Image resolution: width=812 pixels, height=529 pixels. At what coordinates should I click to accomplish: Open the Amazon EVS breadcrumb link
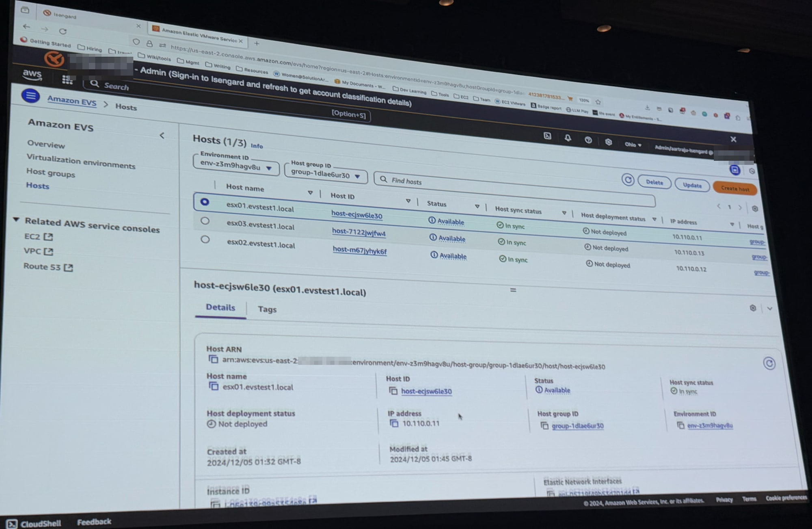pyautogui.click(x=72, y=100)
